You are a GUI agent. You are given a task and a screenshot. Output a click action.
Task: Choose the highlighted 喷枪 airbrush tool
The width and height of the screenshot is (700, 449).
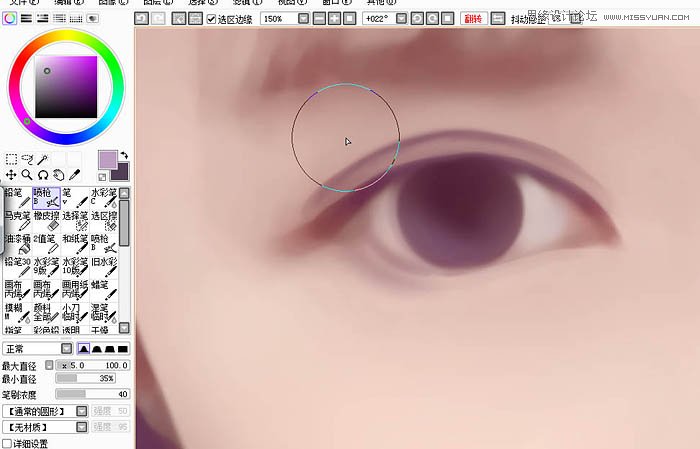click(46, 198)
